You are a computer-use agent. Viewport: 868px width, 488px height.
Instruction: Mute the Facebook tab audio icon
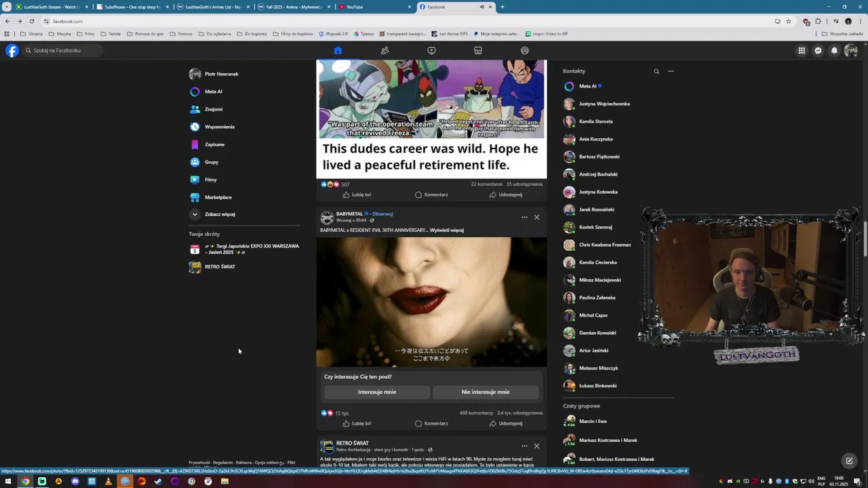[x=481, y=7]
